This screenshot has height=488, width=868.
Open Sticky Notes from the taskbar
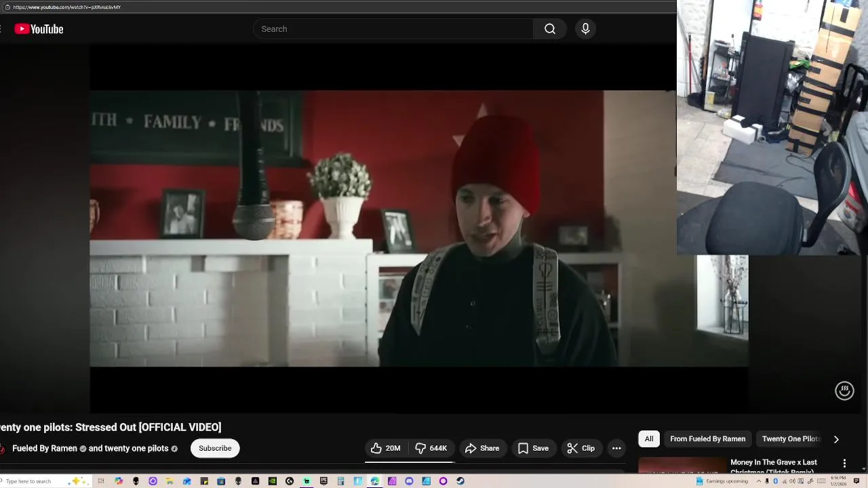(x=204, y=481)
